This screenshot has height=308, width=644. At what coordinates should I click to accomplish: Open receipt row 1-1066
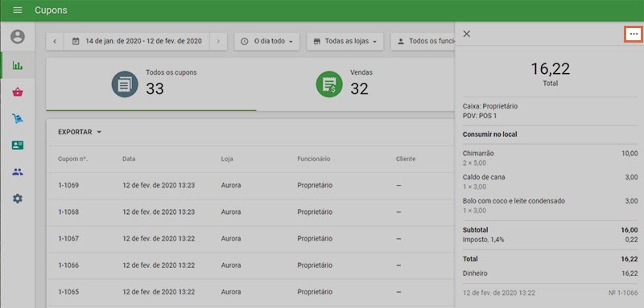click(250, 265)
